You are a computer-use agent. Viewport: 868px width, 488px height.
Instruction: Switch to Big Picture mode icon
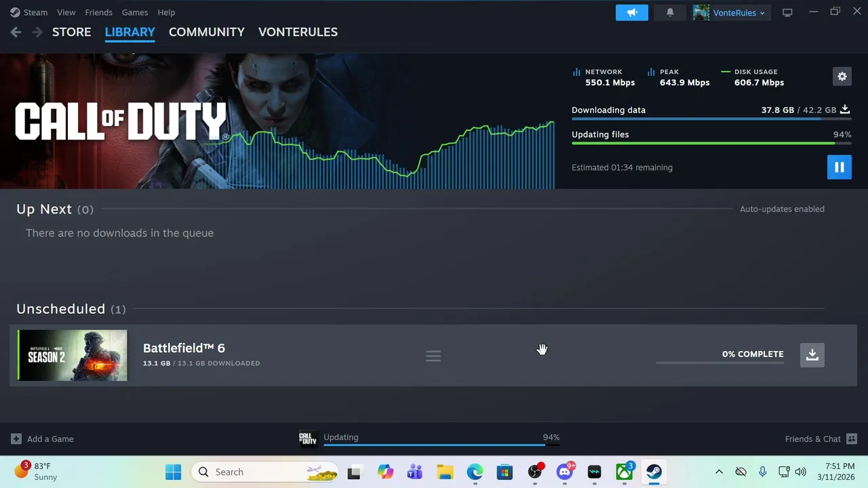[787, 12]
